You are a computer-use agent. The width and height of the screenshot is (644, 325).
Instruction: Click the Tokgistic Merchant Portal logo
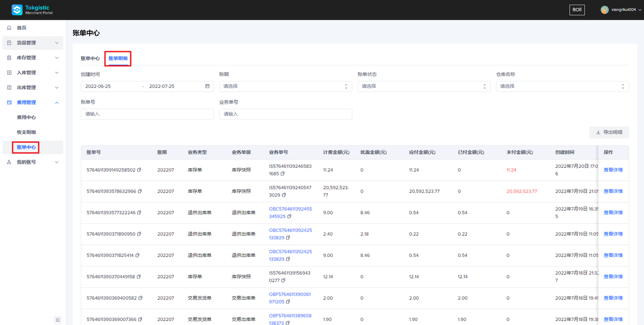32,10
